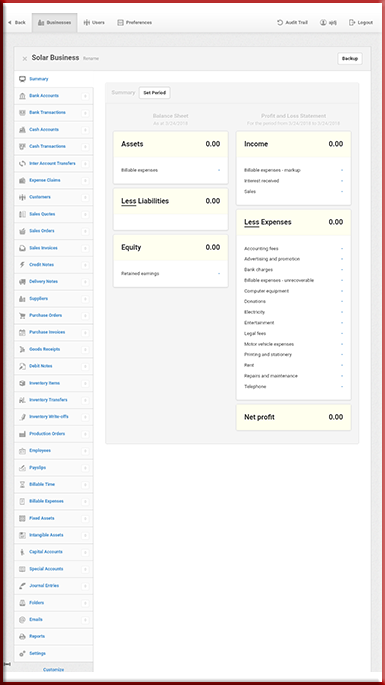Open Billable Expenses sidebar link
The image size is (385, 685).
[46, 502]
